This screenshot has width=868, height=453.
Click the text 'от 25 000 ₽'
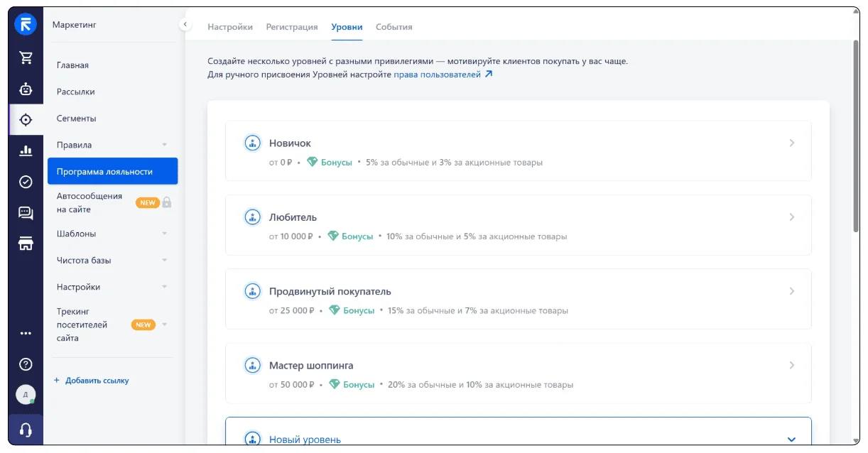pyautogui.click(x=291, y=310)
